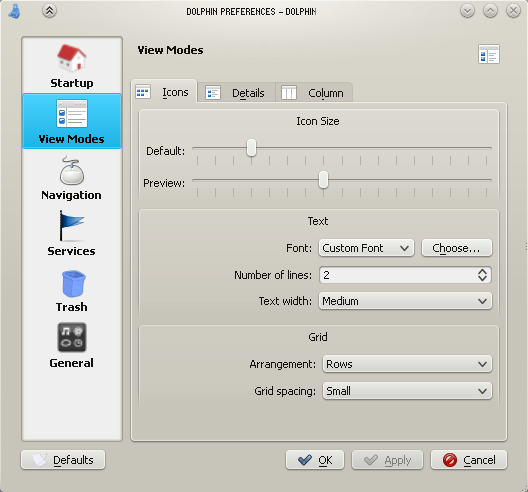Screen dimensions: 528x492
Task: Open the Startup settings house icon
Action: point(72,58)
